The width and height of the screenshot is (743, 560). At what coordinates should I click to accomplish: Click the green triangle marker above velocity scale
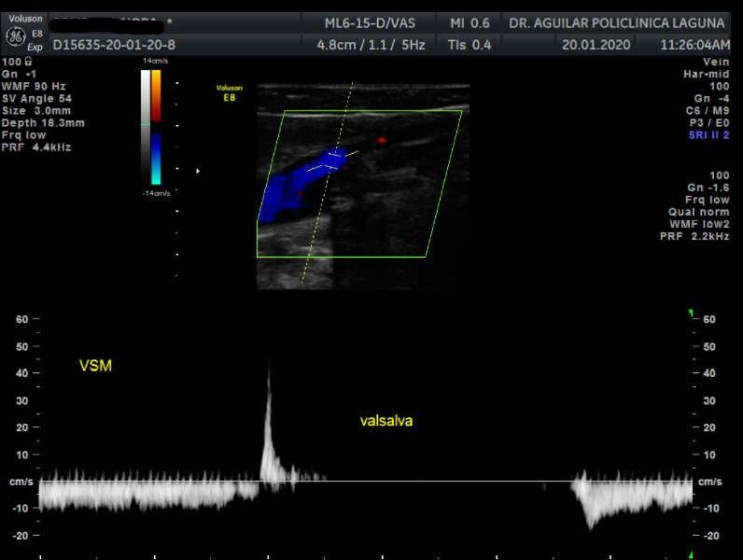[x=691, y=314]
